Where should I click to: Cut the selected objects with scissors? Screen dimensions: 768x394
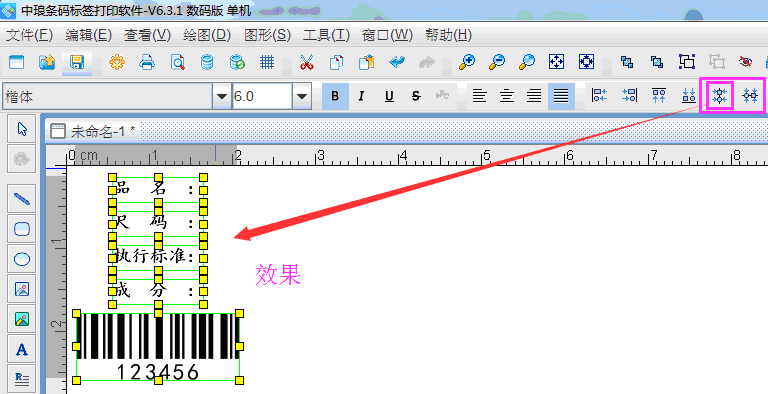point(307,62)
